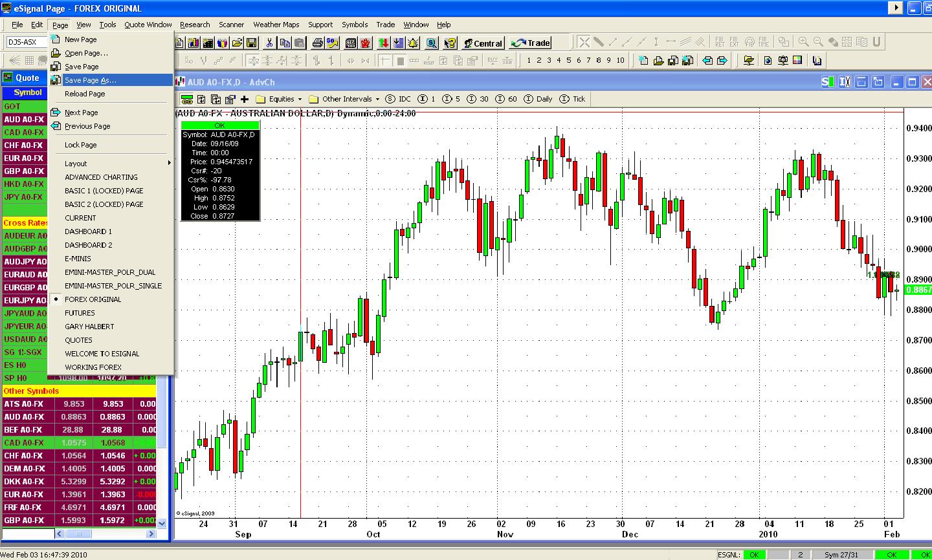The image size is (932, 560).
Task: Click the BUY order icon
Action: pyautogui.click(x=493, y=60)
